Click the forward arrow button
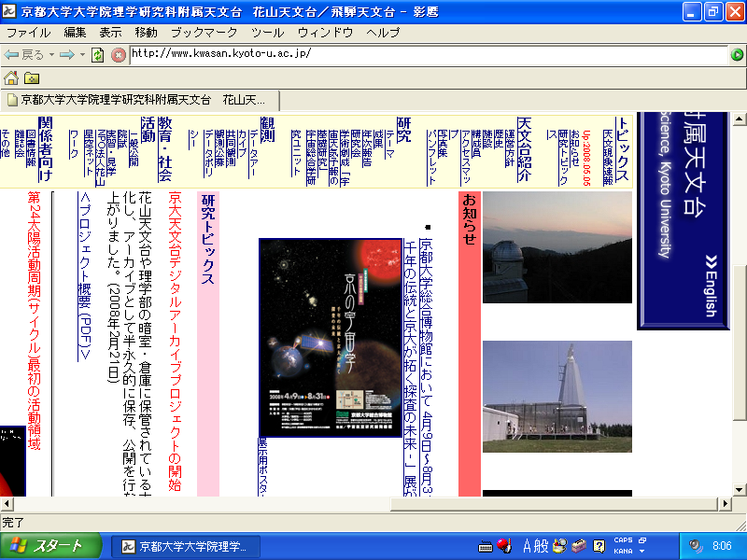This screenshot has height=560, width=747. click(x=66, y=55)
